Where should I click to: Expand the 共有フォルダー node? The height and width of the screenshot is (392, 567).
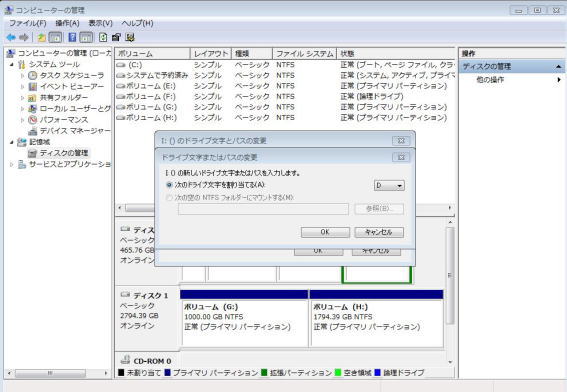[x=22, y=98]
